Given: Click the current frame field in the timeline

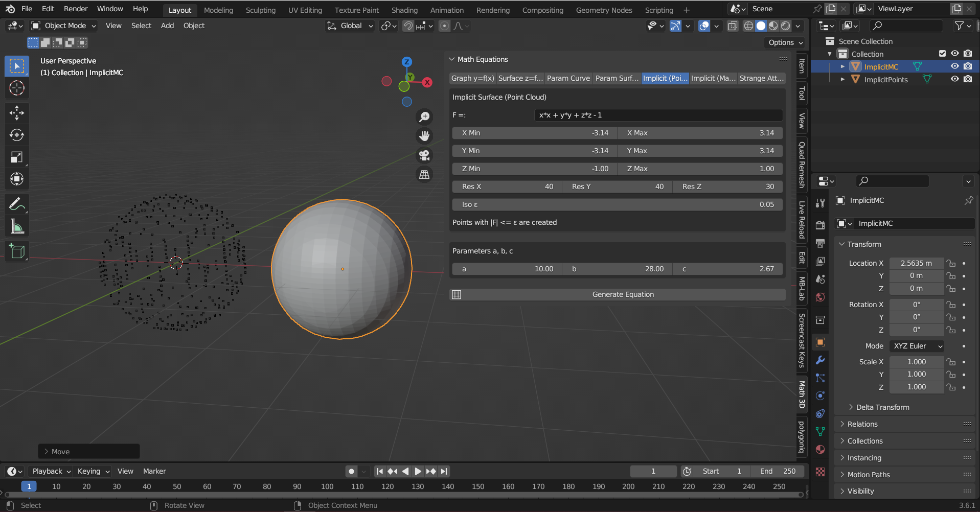Looking at the screenshot, I should (x=653, y=471).
